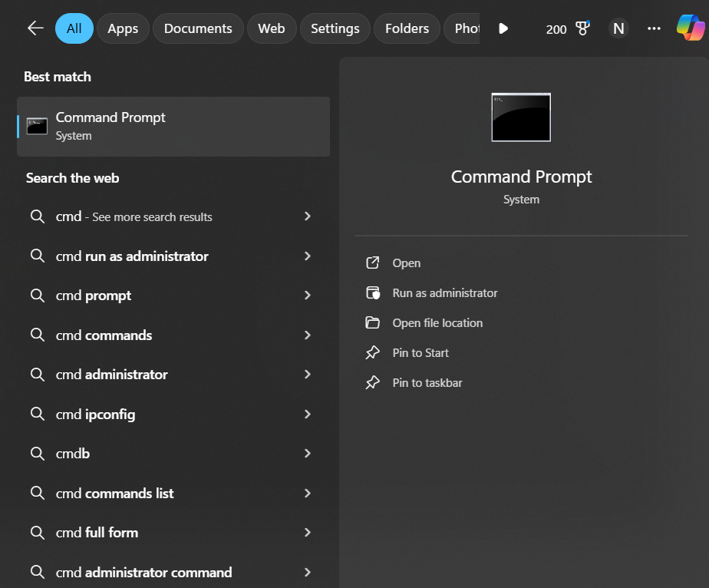Choose Pin to taskbar
Screen dimensions: 709x588
point(427,382)
